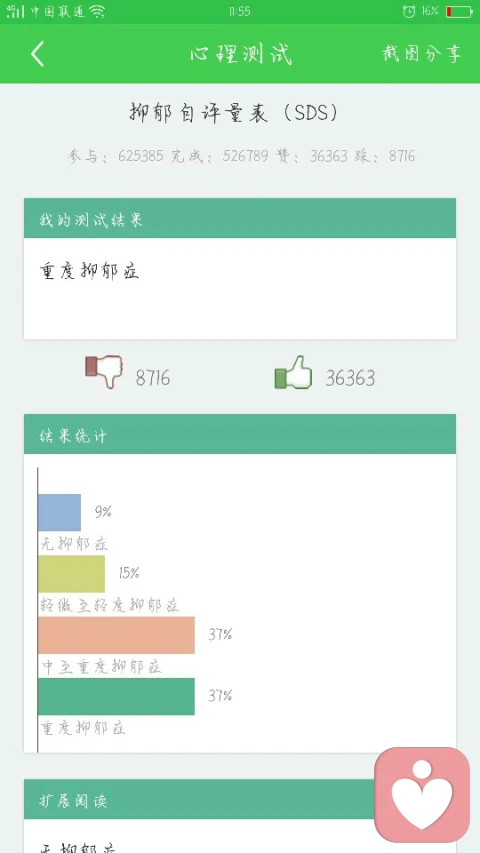
Task: Expand the 扩展阅读 section header
Action: coord(199,799)
